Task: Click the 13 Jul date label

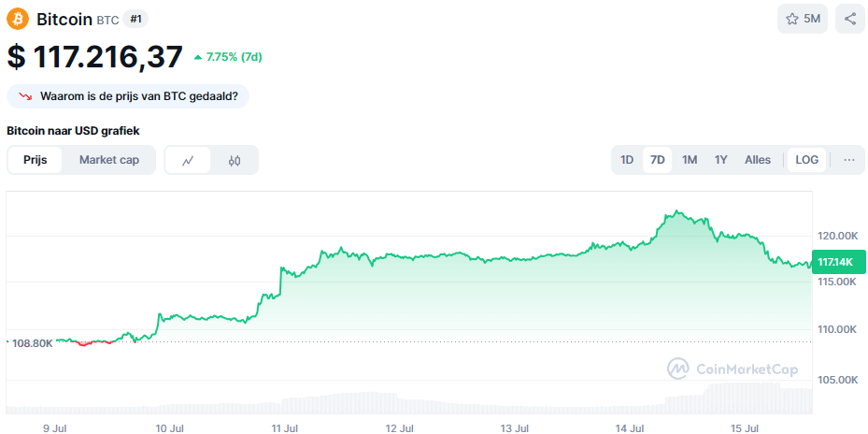Action: tap(515, 428)
